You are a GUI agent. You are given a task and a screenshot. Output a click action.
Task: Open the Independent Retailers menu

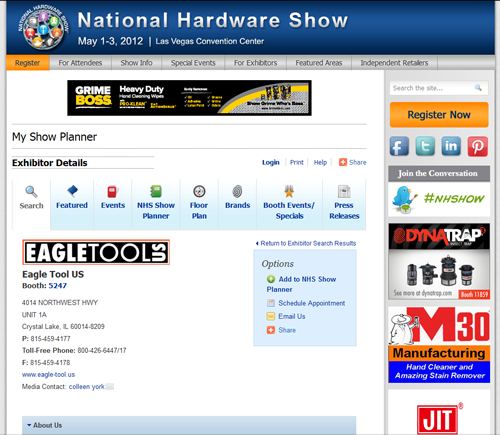[x=394, y=63]
